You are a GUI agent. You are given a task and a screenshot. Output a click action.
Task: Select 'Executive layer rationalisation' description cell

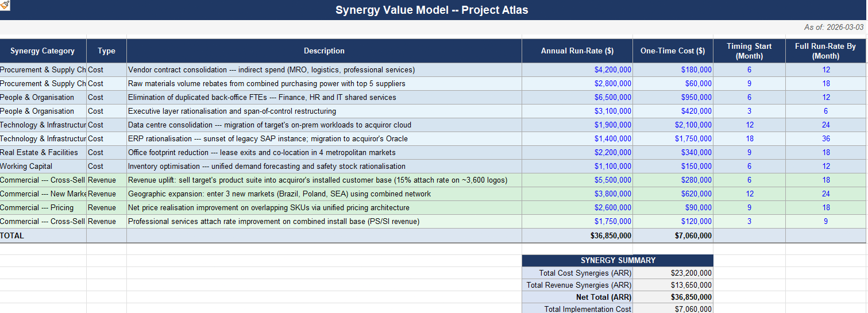[x=324, y=111]
